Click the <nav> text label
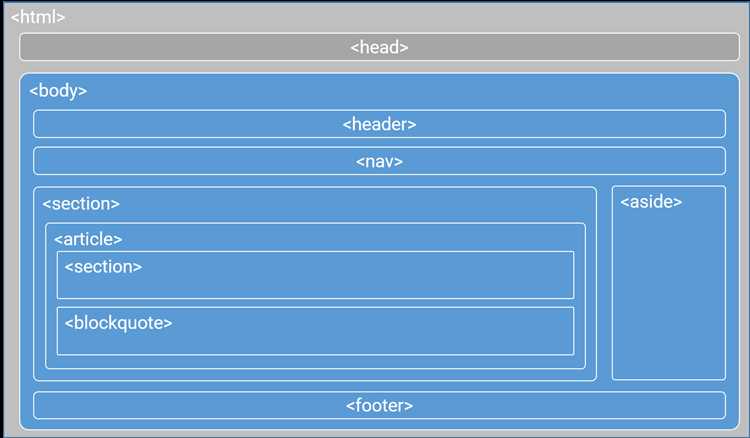This screenshot has height=438, width=750. coord(379,162)
